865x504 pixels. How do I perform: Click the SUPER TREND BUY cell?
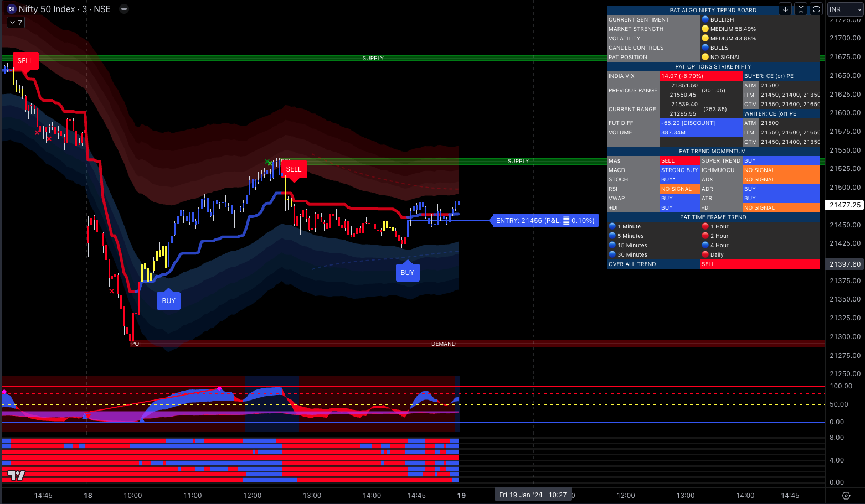781,161
